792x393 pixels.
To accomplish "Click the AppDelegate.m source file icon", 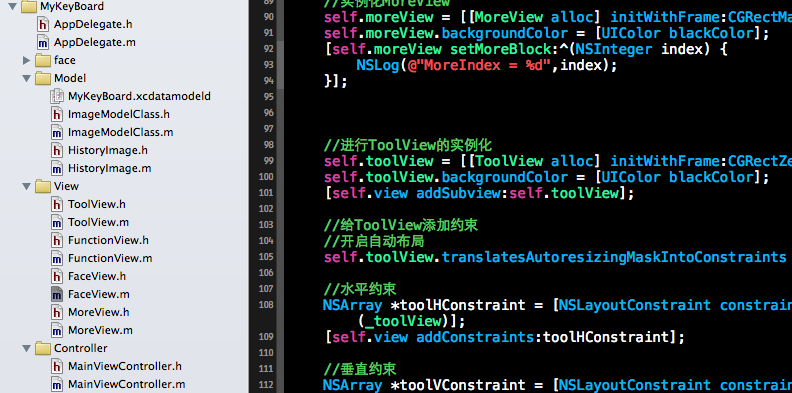I will pyautogui.click(x=43, y=42).
